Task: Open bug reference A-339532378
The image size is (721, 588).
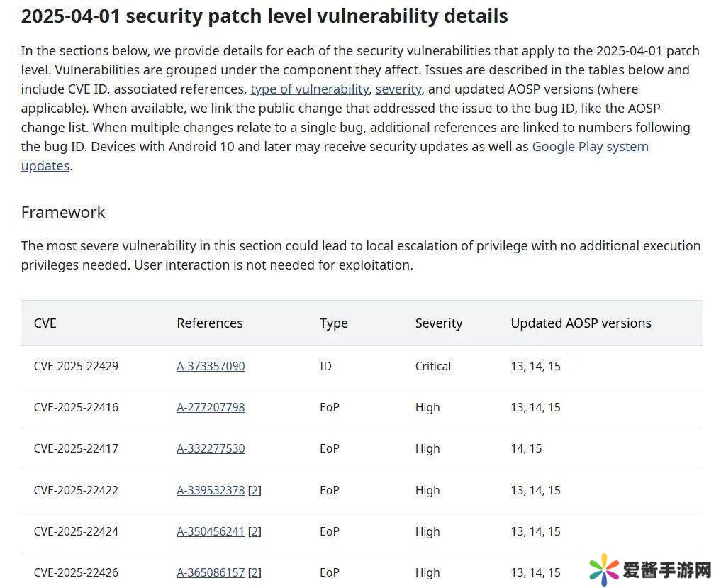Action: point(211,491)
